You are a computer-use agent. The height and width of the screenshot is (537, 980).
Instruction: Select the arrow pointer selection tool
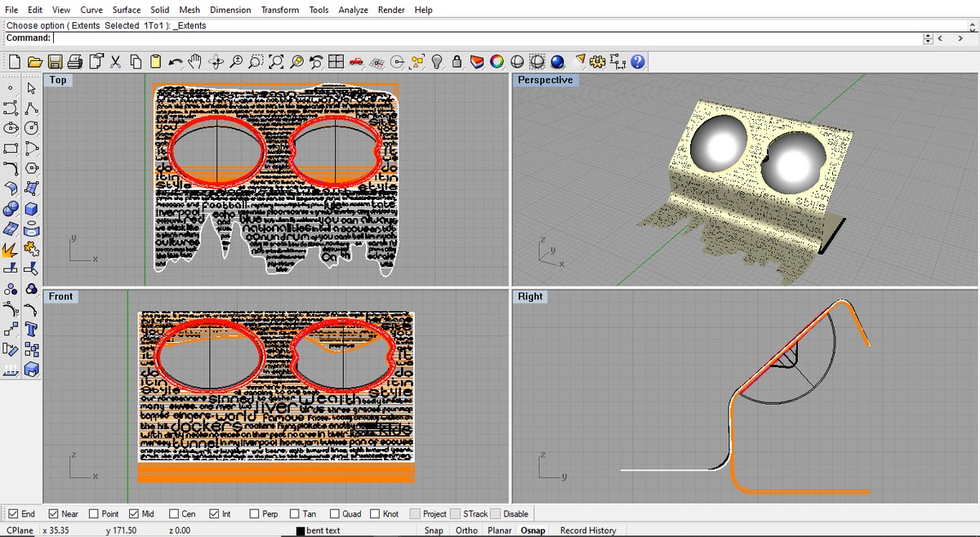click(x=32, y=88)
